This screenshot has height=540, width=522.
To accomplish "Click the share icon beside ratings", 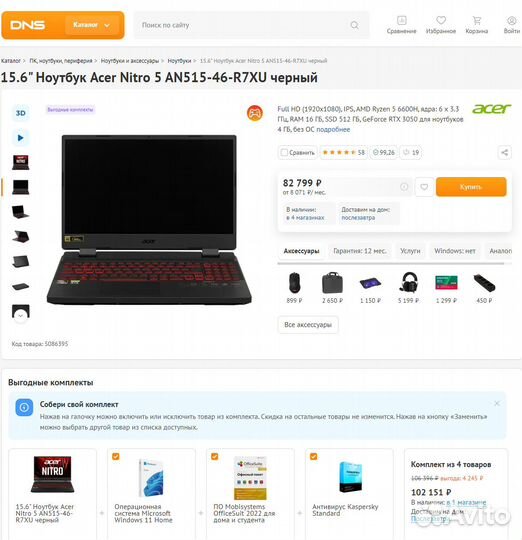I will coord(504,152).
